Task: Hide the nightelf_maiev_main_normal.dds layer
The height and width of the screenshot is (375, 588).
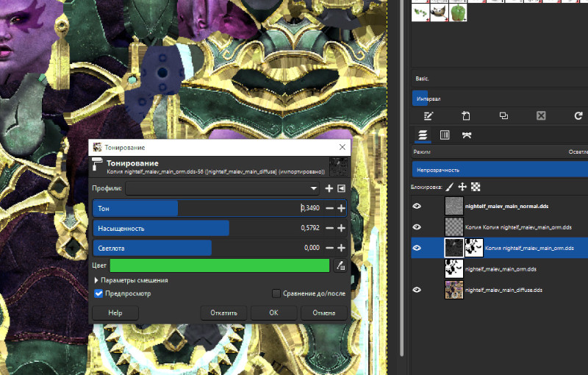Action: click(x=417, y=207)
